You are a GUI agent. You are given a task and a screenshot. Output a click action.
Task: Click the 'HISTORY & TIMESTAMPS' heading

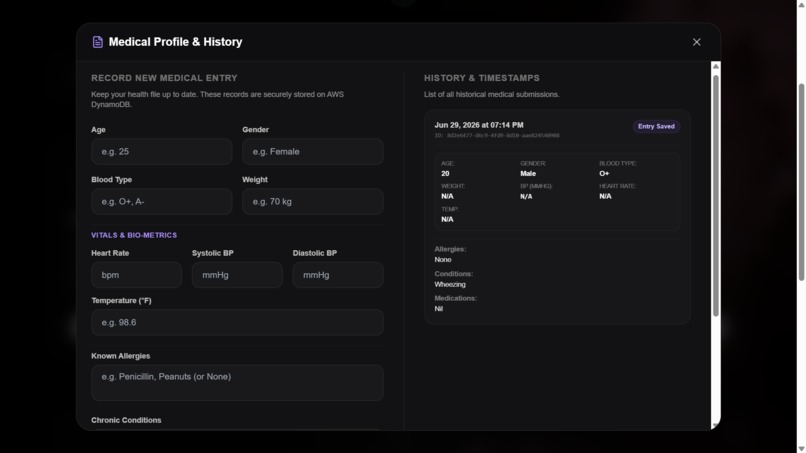tap(482, 78)
